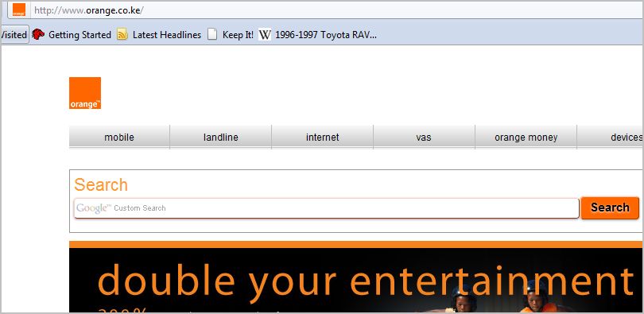The width and height of the screenshot is (644, 314).
Task: Click the Getting Started red bookmark icon
Action: [38, 34]
